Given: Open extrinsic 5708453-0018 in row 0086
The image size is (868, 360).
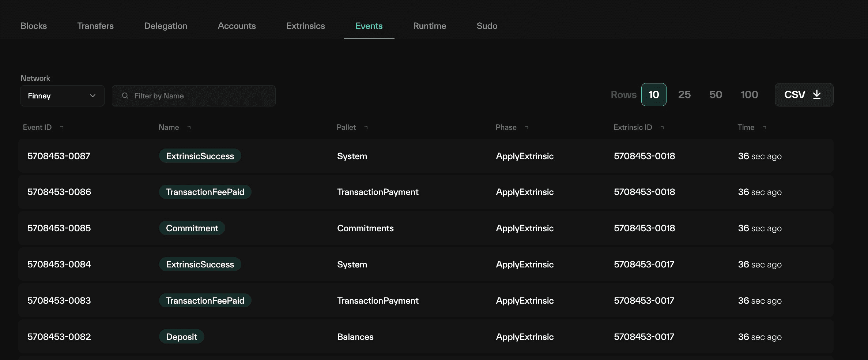Looking at the screenshot, I should click(x=644, y=192).
